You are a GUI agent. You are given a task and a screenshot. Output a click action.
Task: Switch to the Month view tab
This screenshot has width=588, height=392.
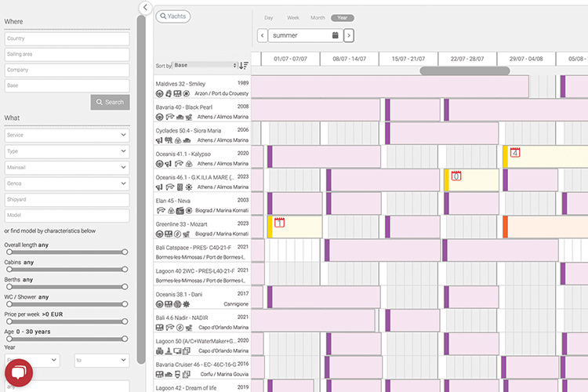click(x=318, y=17)
